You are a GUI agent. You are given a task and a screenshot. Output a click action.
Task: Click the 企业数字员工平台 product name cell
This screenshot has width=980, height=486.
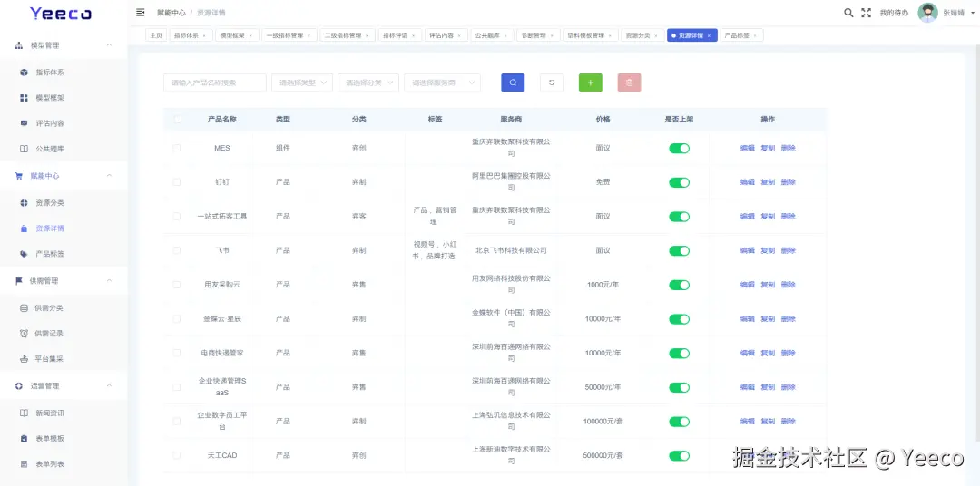tap(222, 421)
